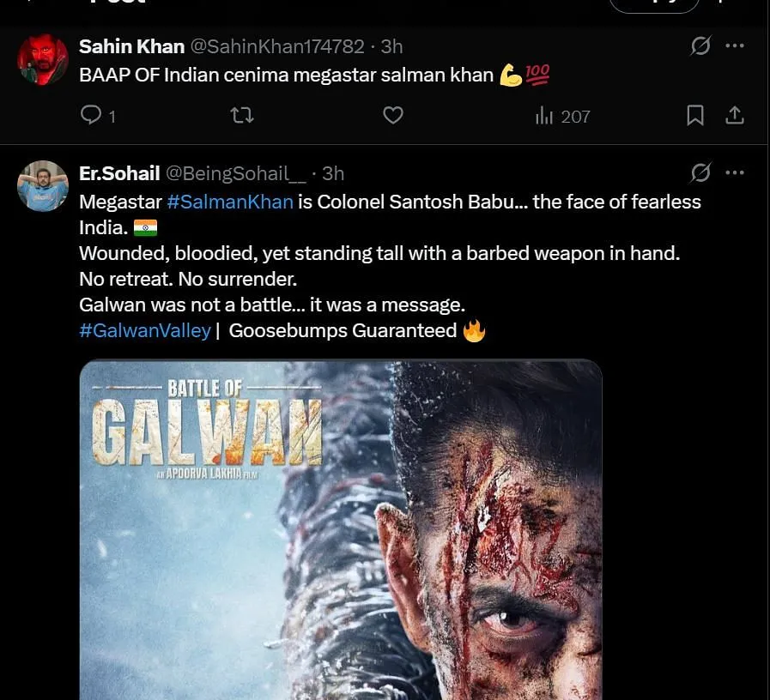Bookmark Sahin Khan's post
The width and height of the screenshot is (770, 700).
click(695, 116)
